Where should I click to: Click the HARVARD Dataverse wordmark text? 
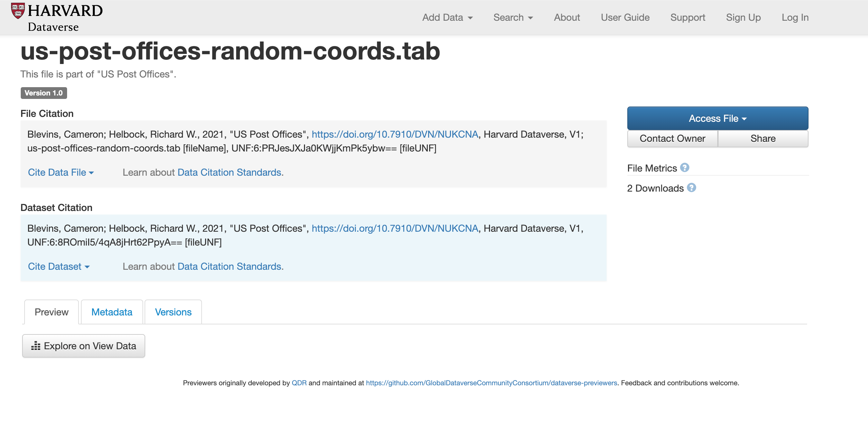(x=65, y=18)
